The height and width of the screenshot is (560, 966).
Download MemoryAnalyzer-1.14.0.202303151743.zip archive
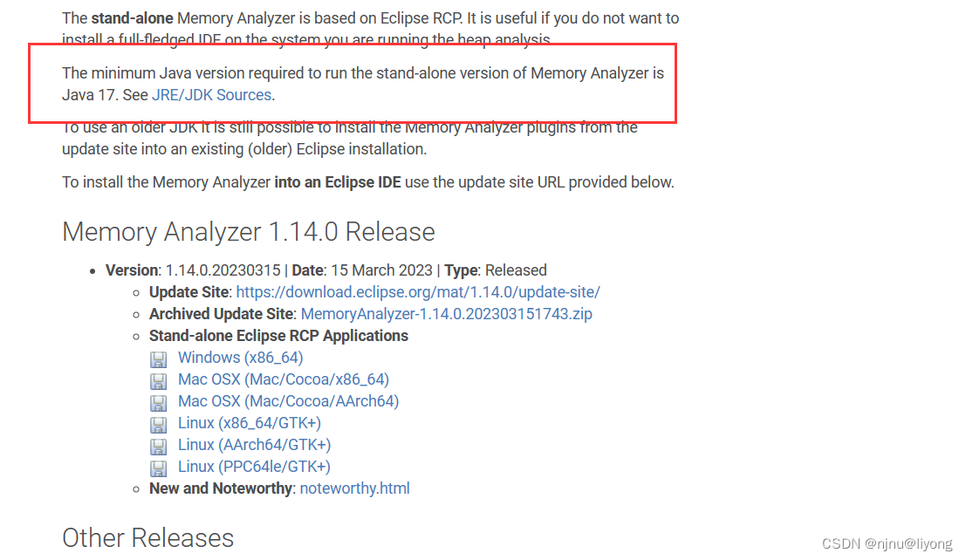[x=446, y=313]
